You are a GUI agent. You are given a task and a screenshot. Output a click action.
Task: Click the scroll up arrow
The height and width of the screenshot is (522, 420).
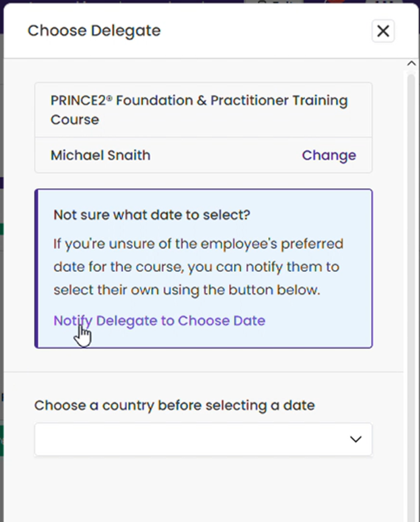coord(411,63)
